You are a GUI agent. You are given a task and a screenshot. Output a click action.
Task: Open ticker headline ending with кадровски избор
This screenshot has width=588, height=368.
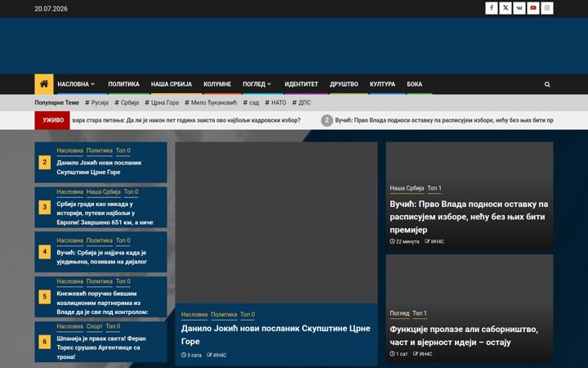coord(186,120)
